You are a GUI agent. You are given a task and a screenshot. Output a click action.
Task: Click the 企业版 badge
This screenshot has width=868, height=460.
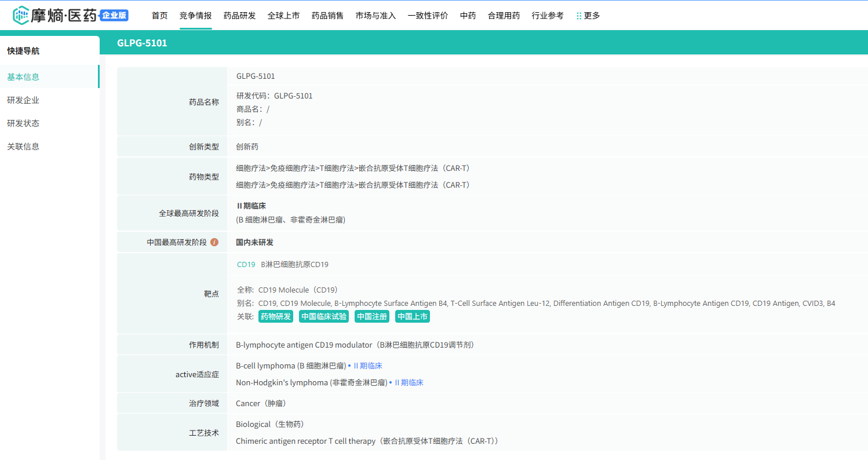click(114, 16)
